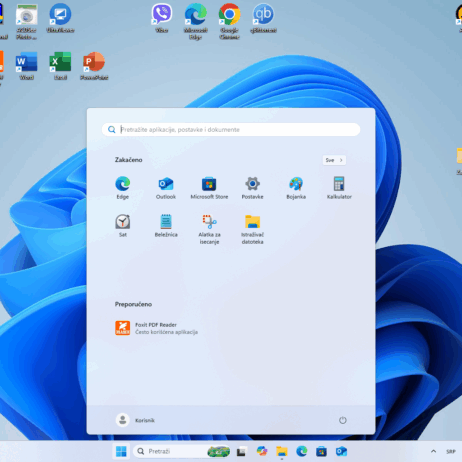
Task: Open Alatka za isecanje snipping tool
Action: [209, 229]
